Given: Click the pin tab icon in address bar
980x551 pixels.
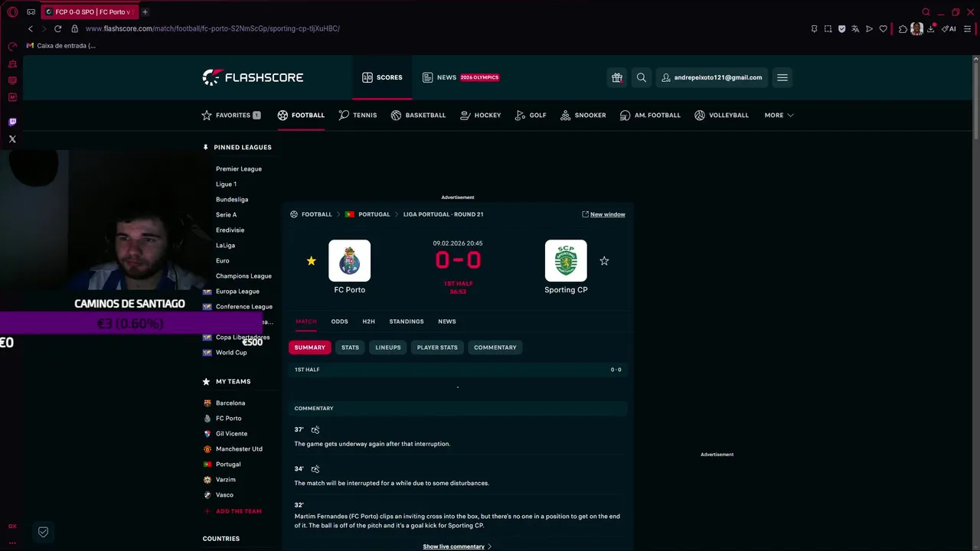Looking at the screenshot, I should tap(814, 28).
